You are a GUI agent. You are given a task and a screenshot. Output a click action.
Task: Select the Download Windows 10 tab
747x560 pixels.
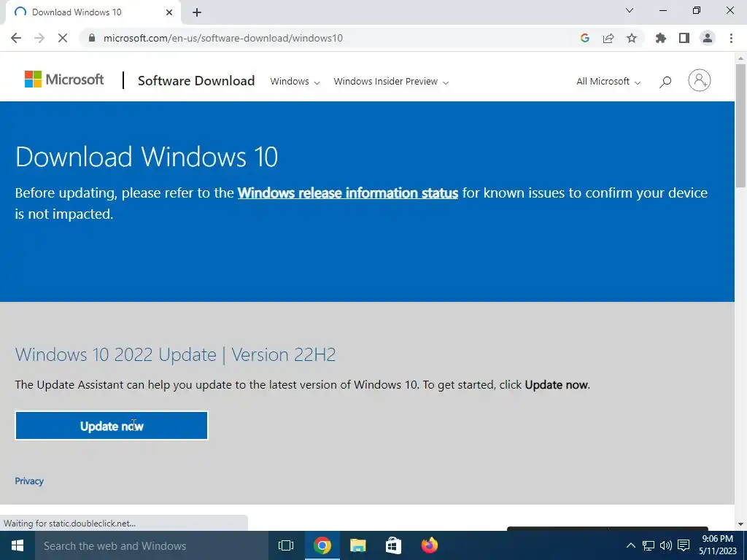(x=93, y=12)
